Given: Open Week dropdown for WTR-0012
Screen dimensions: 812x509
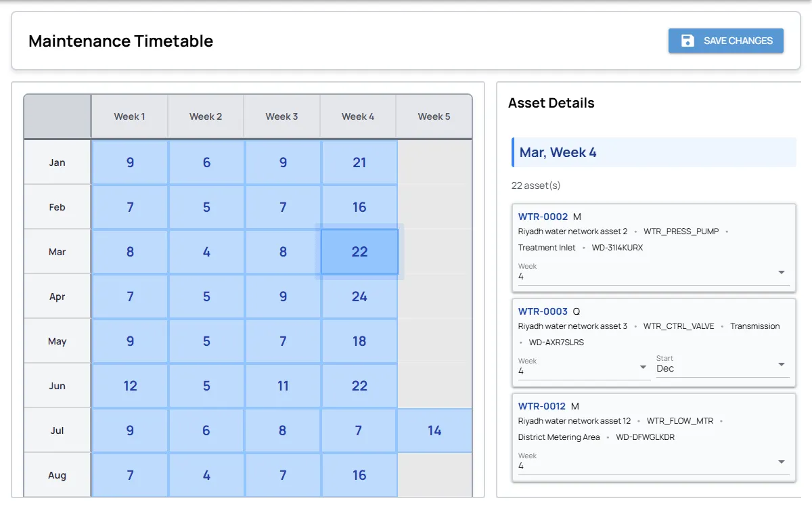Looking at the screenshot, I should tap(654, 462).
